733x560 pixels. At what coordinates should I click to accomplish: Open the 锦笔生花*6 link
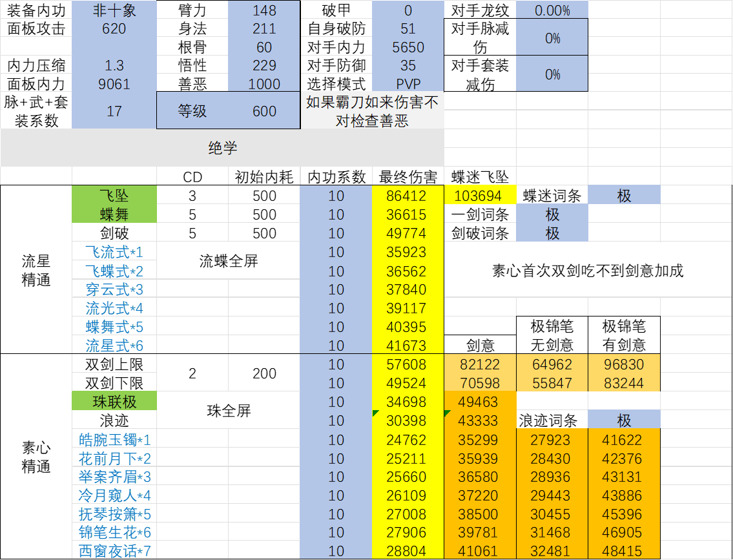pyautogui.click(x=115, y=532)
